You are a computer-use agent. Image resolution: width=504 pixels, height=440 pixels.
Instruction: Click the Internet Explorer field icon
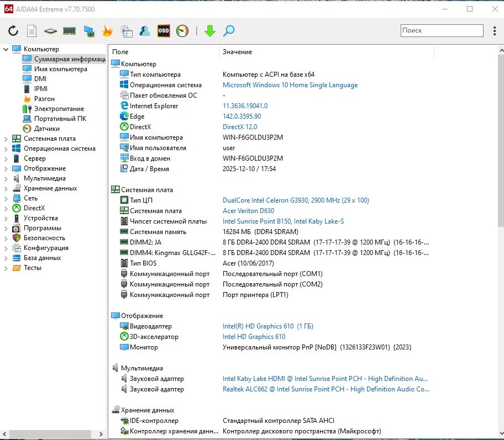(124, 105)
